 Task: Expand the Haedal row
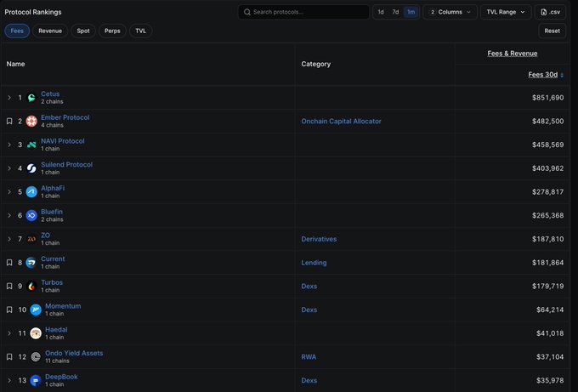pyautogui.click(x=9, y=333)
